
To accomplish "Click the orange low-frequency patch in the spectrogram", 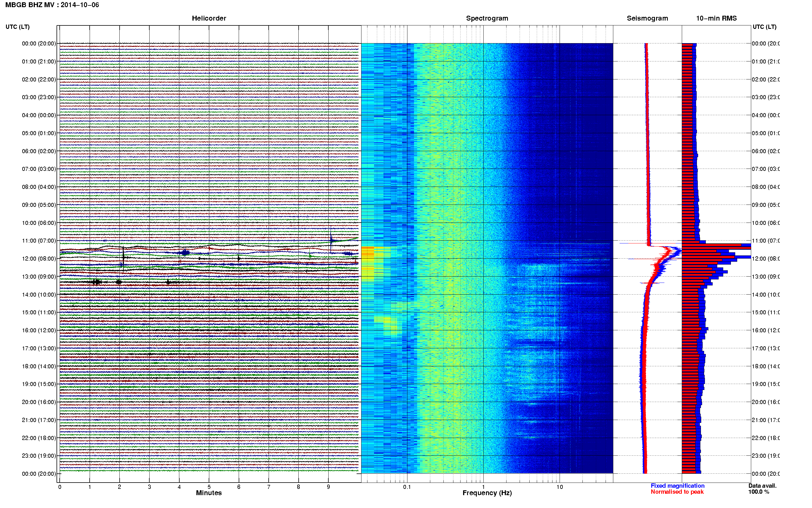I will coord(367,252).
